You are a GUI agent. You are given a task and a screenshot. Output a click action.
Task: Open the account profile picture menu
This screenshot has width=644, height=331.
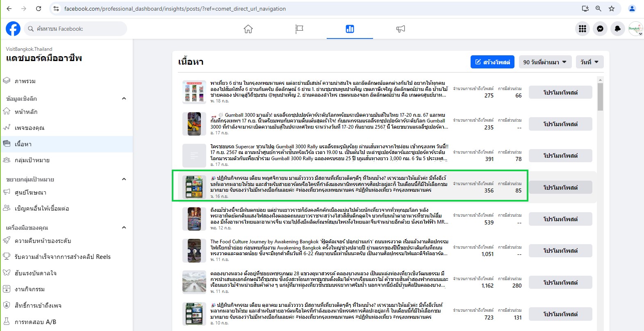click(635, 29)
